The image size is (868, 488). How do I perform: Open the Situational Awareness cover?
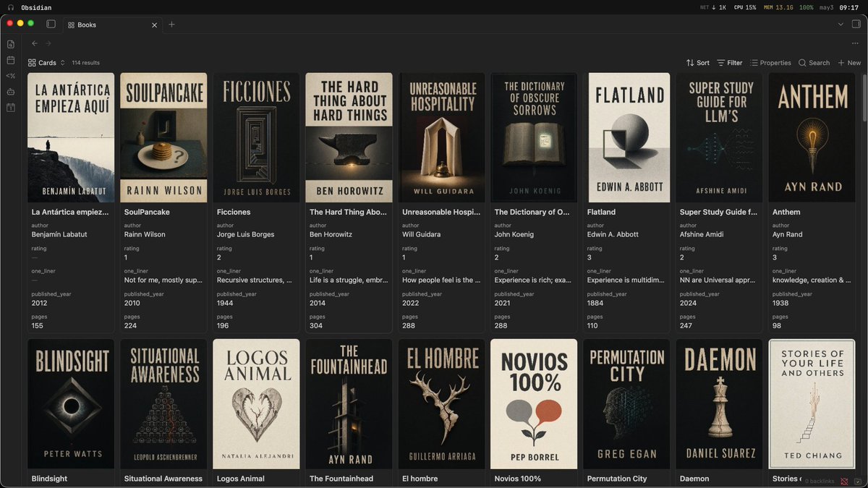(x=163, y=404)
